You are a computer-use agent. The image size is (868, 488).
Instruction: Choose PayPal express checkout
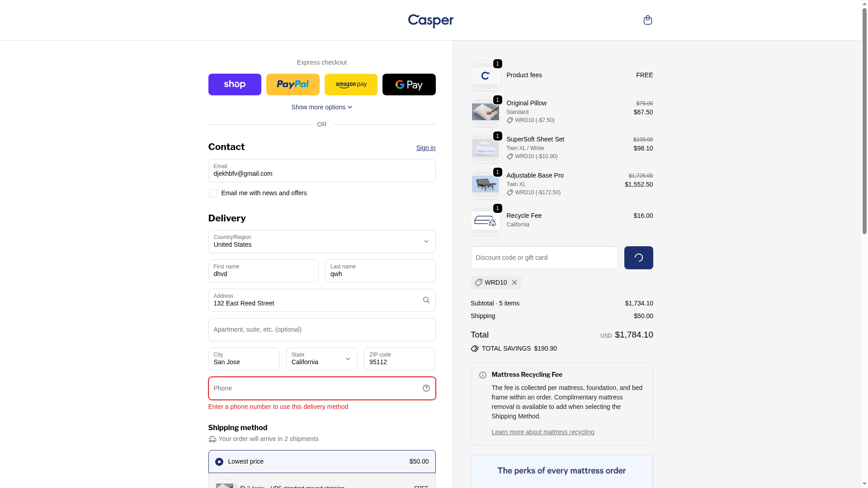292,84
